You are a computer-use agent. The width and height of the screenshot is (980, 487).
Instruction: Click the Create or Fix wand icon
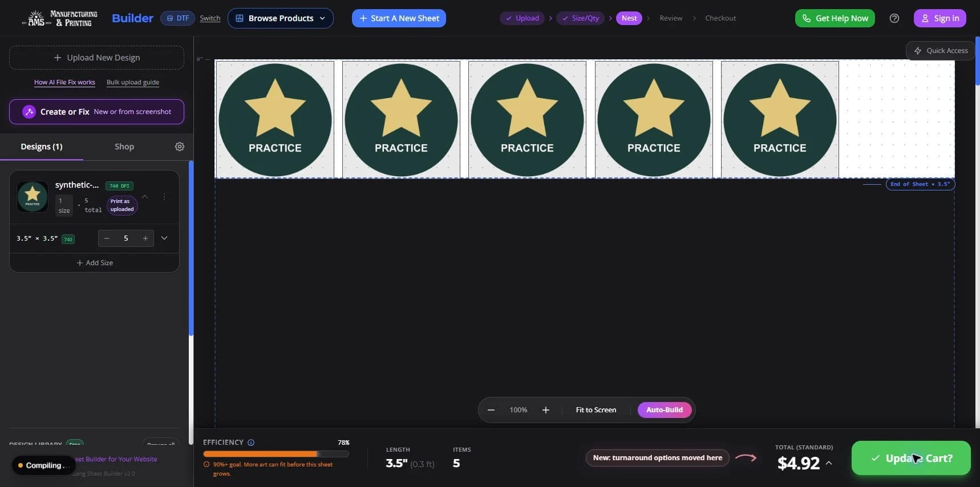29,112
